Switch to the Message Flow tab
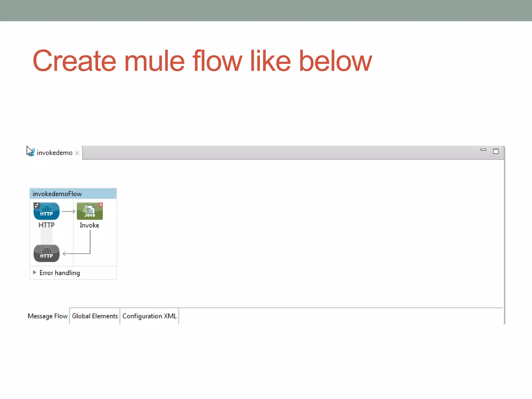This screenshot has width=532, height=399. click(x=48, y=316)
